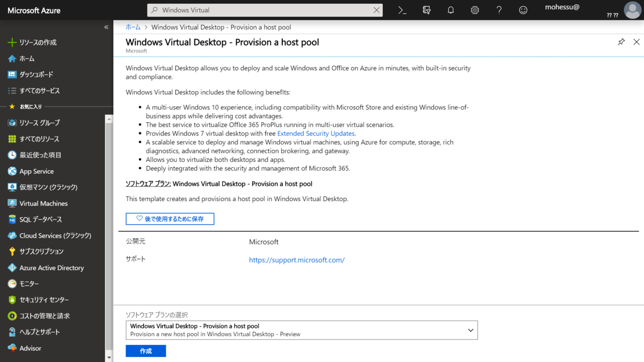Open the directory and subscription filter icon

[427, 10]
